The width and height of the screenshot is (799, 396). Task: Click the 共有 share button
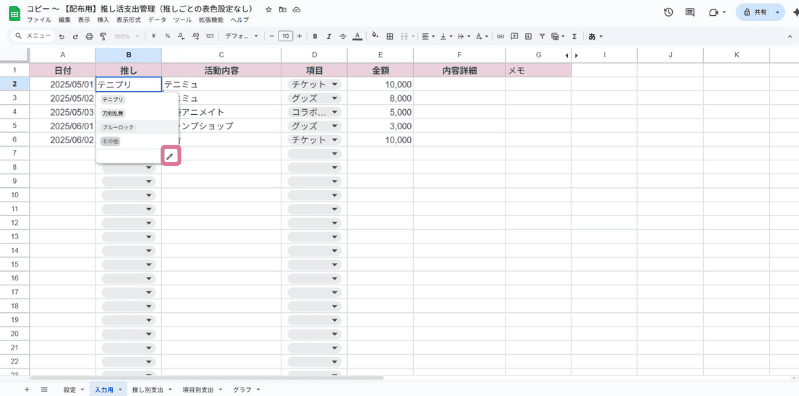click(756, 12)
